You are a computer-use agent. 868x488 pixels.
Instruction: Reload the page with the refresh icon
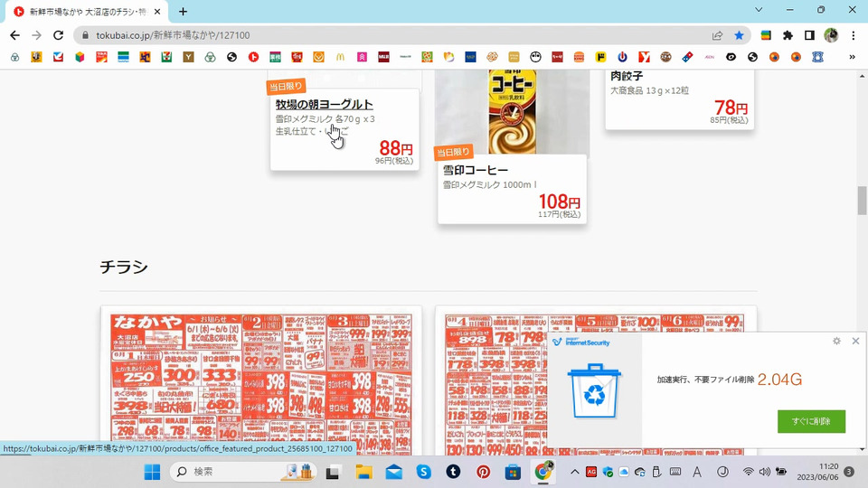[58, 35]
